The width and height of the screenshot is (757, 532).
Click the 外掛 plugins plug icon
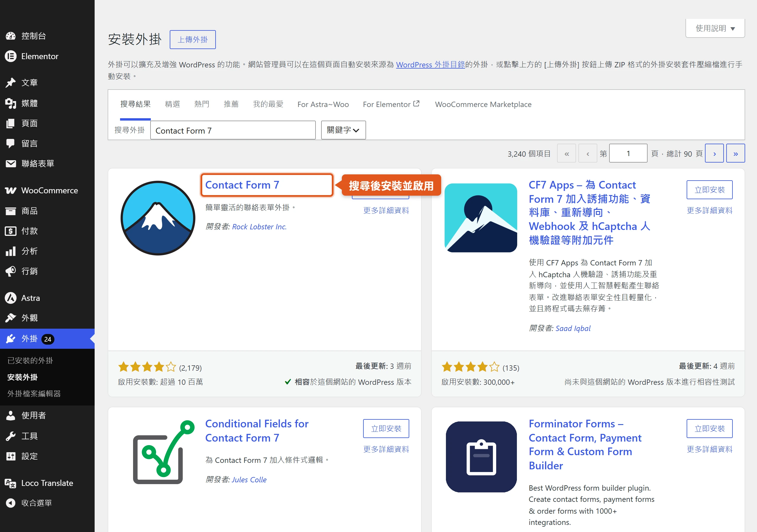(11, 339)
